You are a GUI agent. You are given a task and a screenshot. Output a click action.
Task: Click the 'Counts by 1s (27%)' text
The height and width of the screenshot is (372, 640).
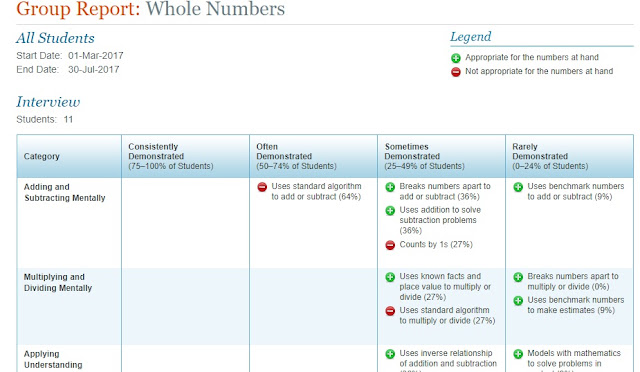coord(436,244)
